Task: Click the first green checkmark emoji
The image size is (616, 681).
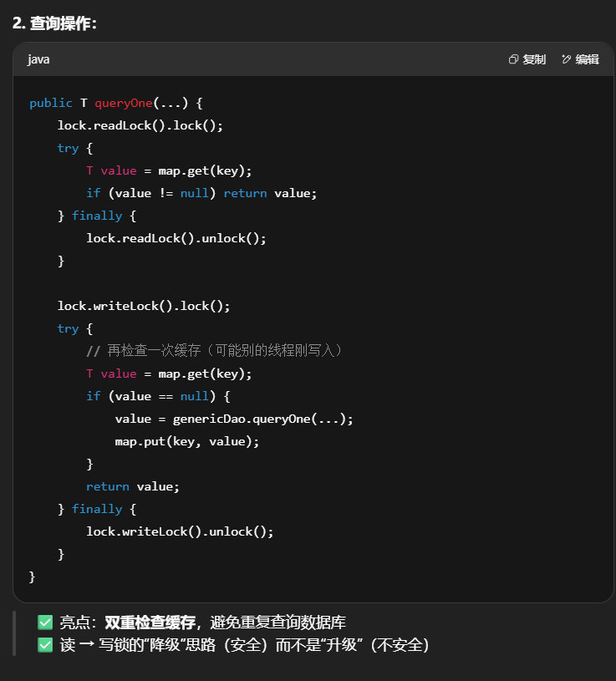Action: click(x=45, y=623)
